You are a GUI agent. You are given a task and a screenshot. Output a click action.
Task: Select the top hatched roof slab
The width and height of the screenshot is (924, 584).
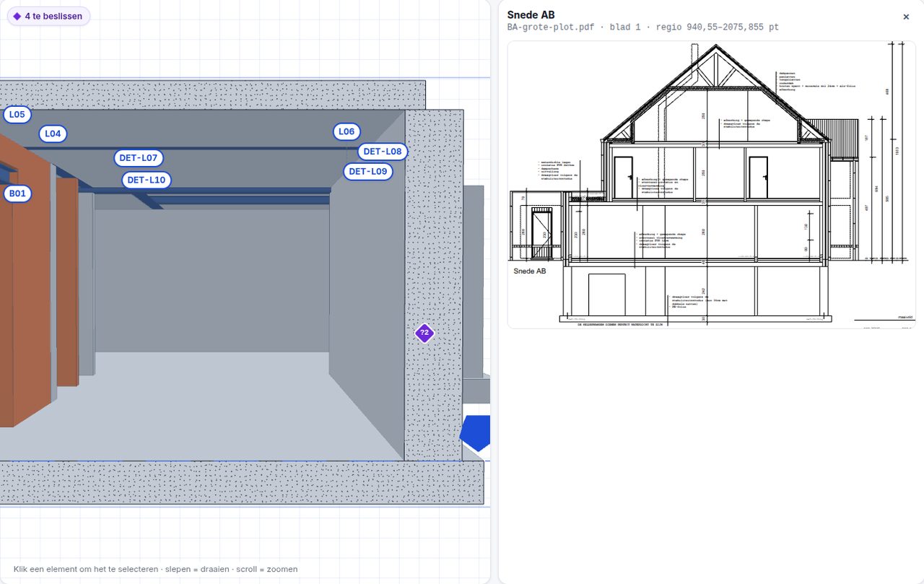click(x=212, y=95)
